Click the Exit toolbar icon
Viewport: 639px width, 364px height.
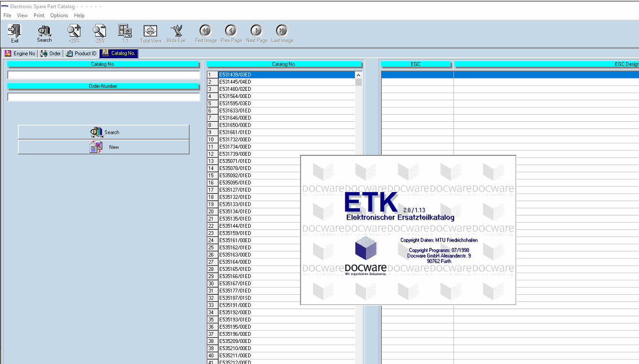[x=15, y=32]
